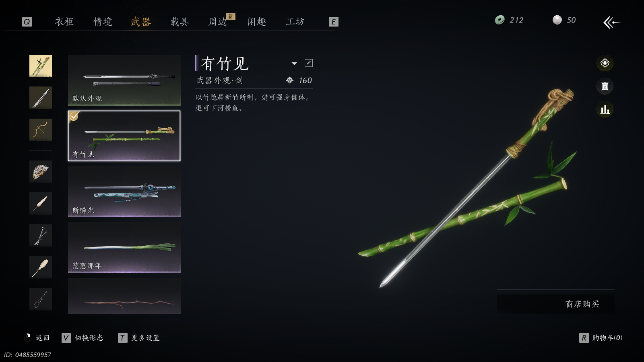
Task: Click the return arrow icon at top right
Action: [x=612, y=22]
